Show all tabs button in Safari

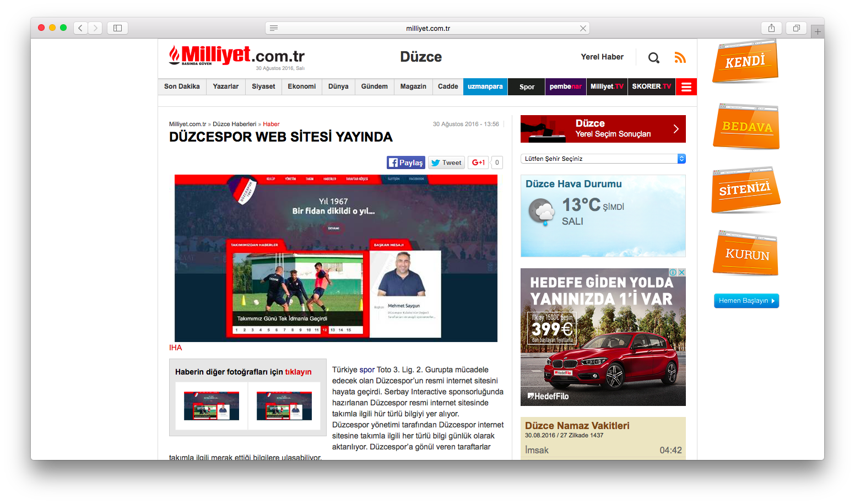pos(796,28)
